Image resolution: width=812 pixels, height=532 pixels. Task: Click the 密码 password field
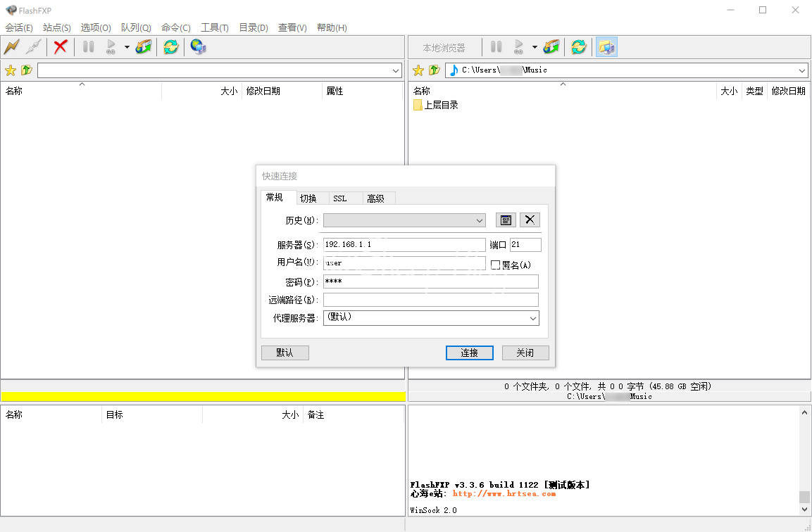click(x=431, y=281)
